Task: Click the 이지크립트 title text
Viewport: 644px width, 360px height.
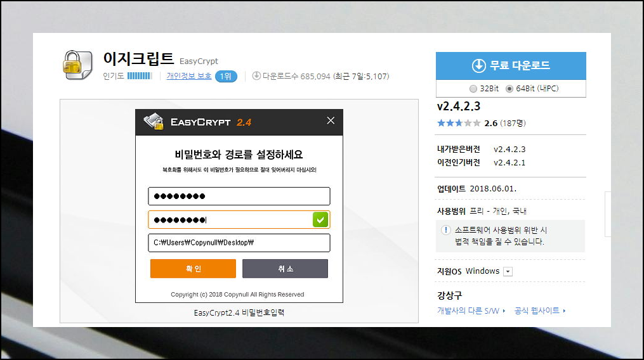Action: (x=138, y=59)
